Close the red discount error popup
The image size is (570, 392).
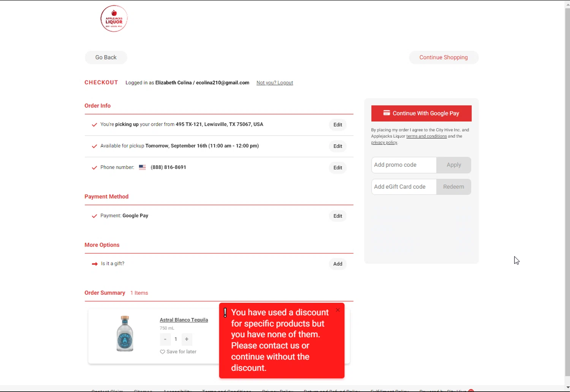click(x=338, y=310)
